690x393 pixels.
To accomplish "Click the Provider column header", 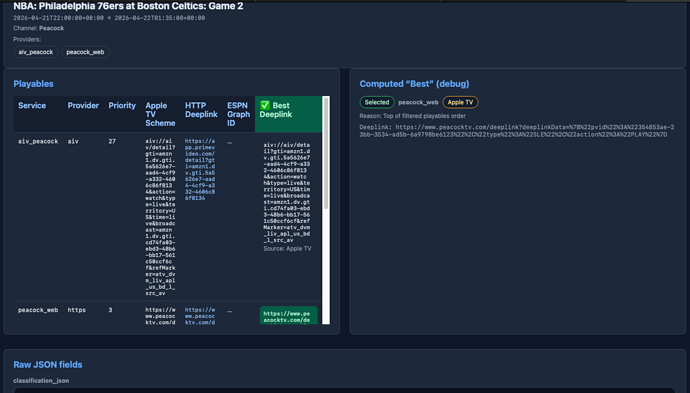I will [x=83, y=106].
